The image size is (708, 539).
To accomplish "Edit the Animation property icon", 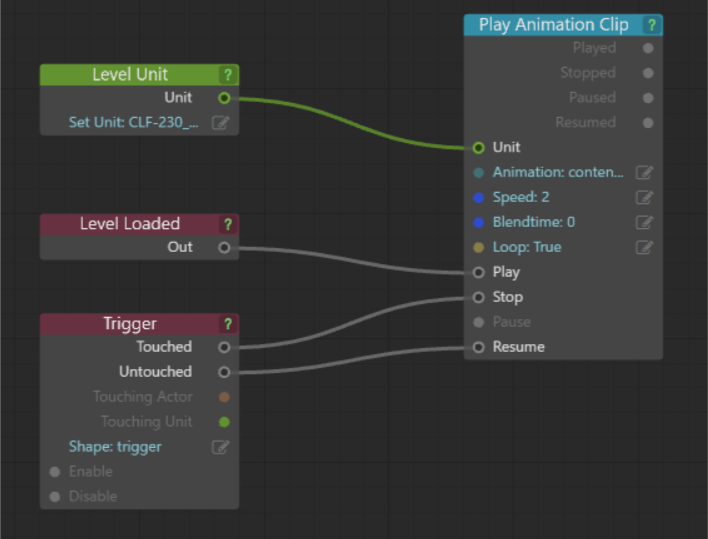I will [x=644, y=172].
